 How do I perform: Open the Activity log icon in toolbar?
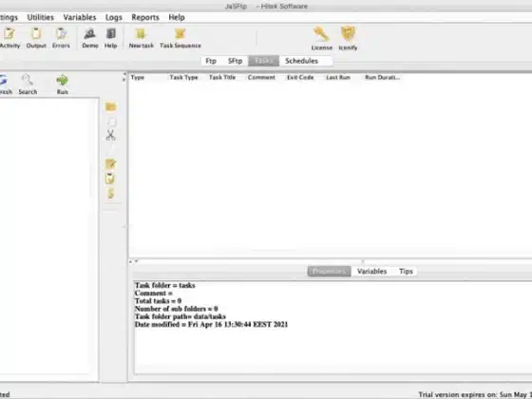click(9, 38)
